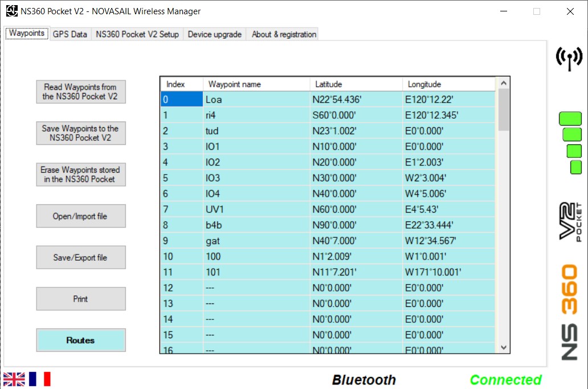
Task: Select waypoint name cell 'tud'
Action: click(x=256, y=131)
